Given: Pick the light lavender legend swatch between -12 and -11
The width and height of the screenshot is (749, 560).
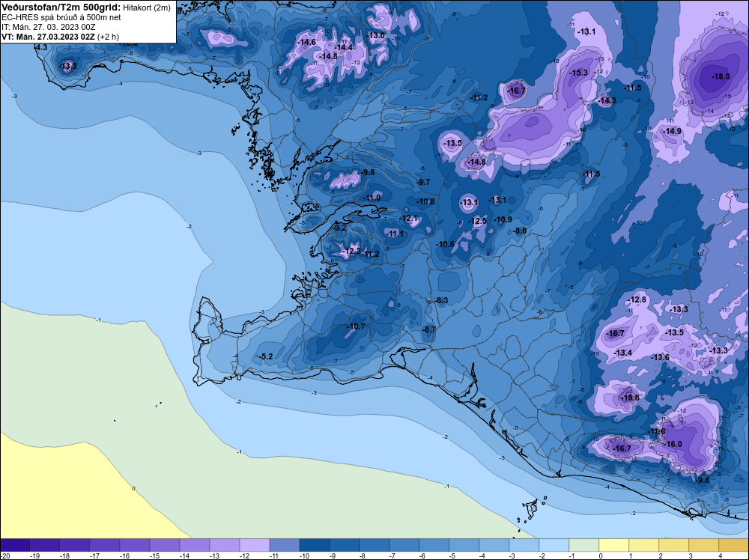Looking at the screenshot, I should click(255, 544).
